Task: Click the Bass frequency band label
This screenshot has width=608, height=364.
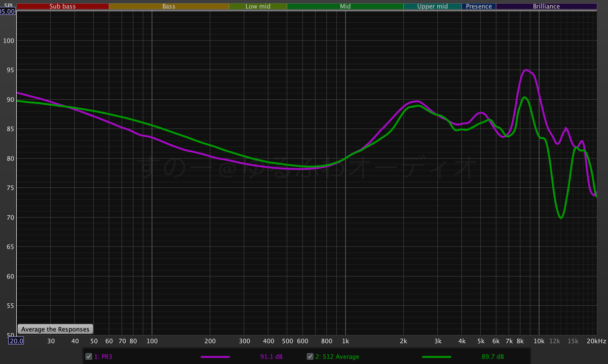Action: (169, 7)
